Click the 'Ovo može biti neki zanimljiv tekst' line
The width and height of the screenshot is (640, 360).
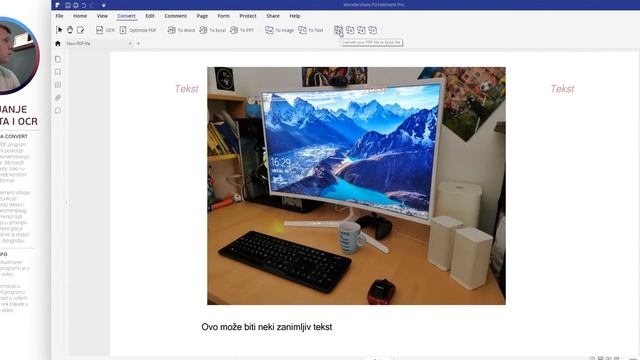pos(267,327)
